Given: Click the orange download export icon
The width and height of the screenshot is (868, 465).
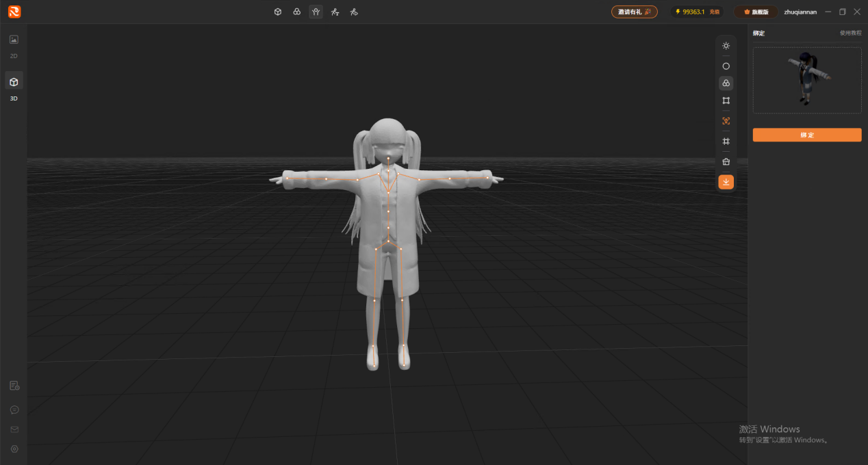Looking at the screenshot, I should (x=726, y=182).
